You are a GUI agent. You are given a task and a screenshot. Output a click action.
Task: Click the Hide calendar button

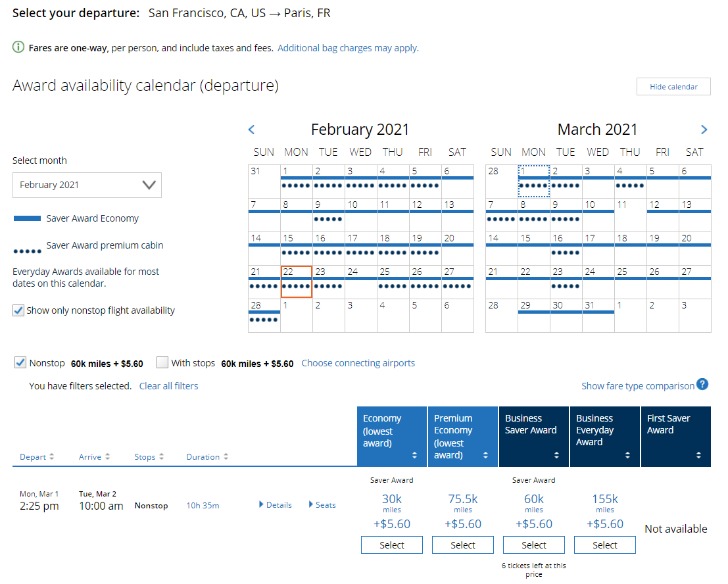point(673,86)
